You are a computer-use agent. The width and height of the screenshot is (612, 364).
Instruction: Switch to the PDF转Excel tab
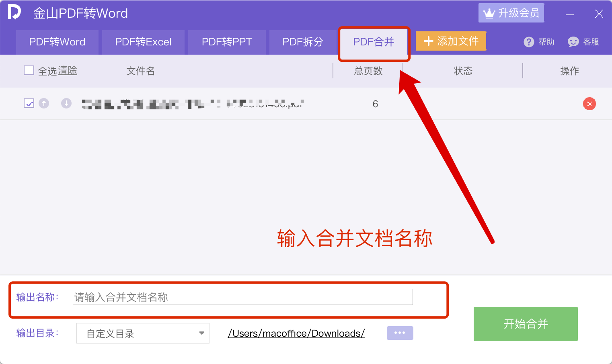tap(143, 42)
